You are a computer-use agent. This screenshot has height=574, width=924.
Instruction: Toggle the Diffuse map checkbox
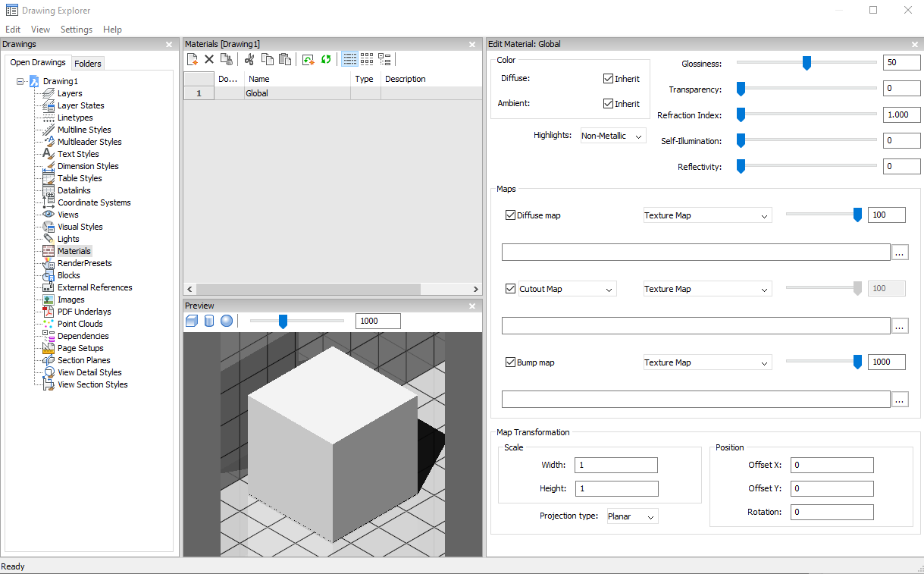coord(510,215)
